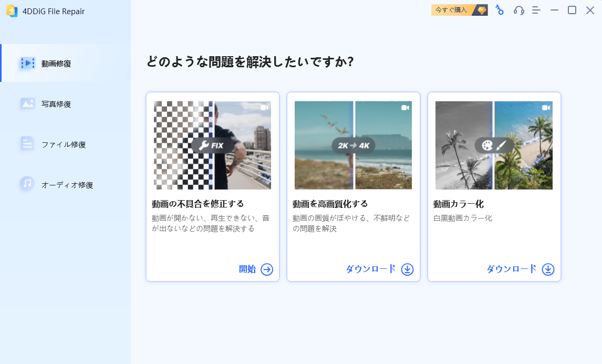602x364 pixels.
Task: Click the arrow circle icon beside 開始
Action: pos(267,269)
